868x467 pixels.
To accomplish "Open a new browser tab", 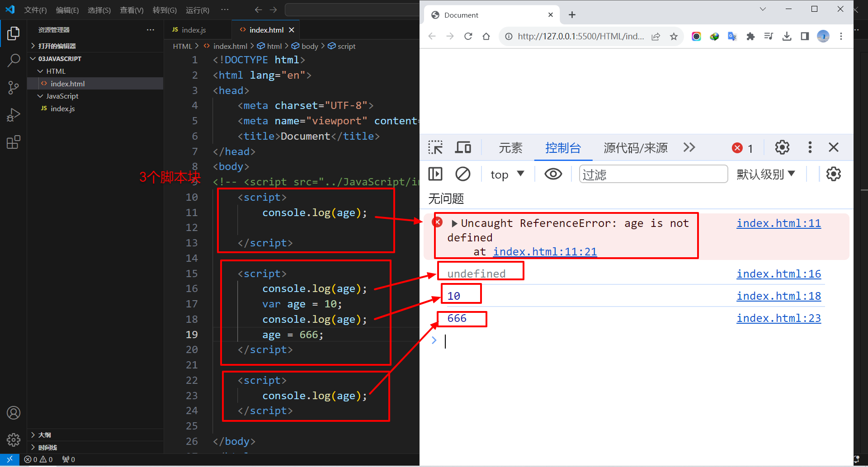I will pyautogui.click(x=572, y=15).
